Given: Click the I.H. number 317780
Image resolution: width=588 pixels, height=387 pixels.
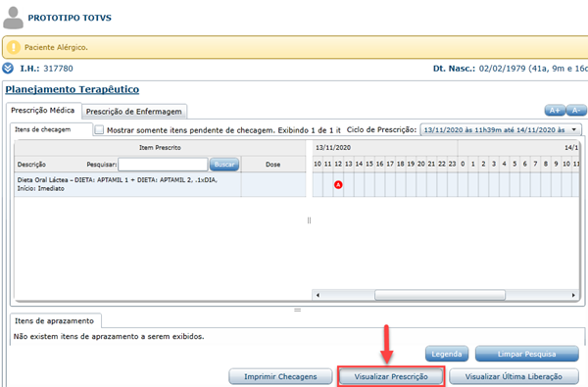Looking at the screenshot, I should click(58, 69).
